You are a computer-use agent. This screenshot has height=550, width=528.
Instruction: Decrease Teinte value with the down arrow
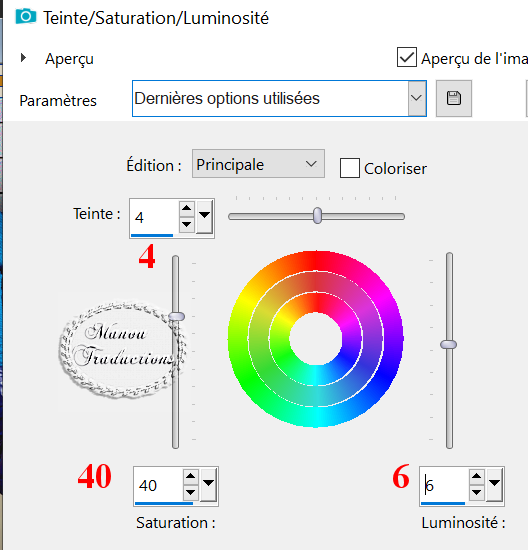coord(186,224)
